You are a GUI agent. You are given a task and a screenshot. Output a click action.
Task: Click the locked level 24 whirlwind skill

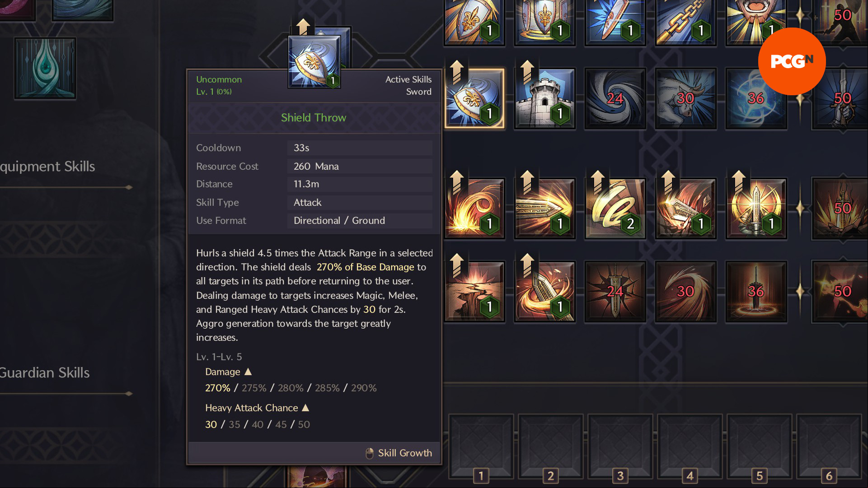click(x=615, y=98)
